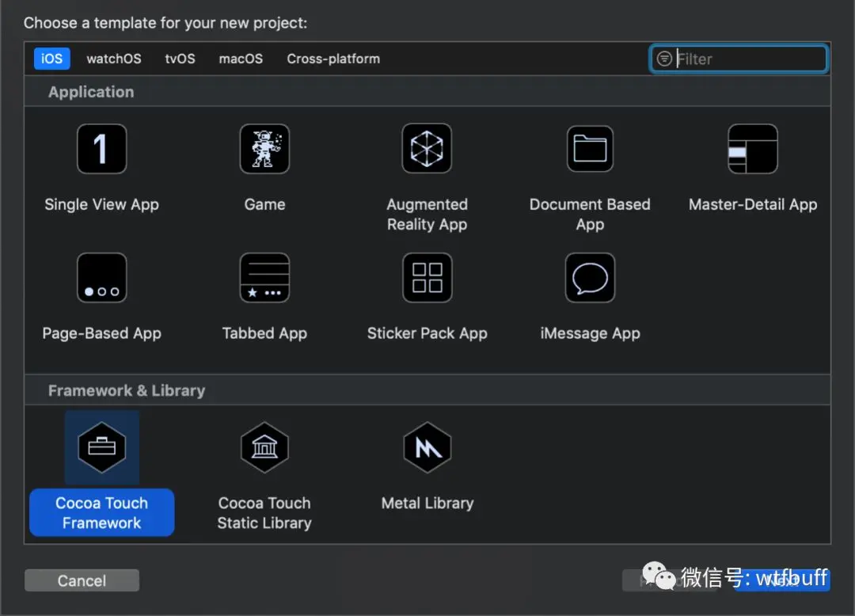Select the Page-Based App dots icon

tap(101, 277)
